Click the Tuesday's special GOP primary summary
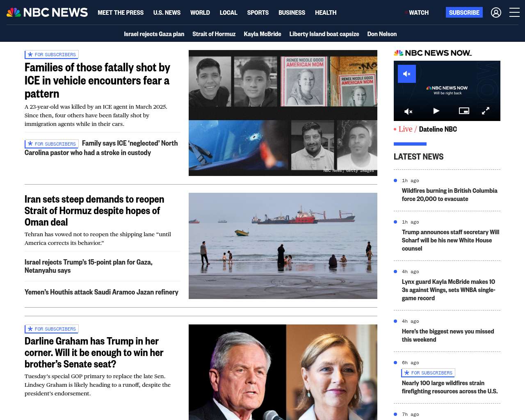The image size is (525, 420). click(x=98, y=385)
